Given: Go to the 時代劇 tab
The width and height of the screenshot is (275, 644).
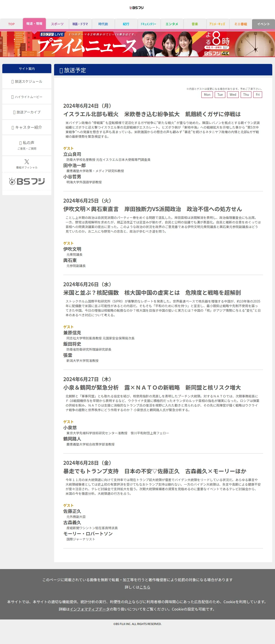Looking at the screenshot, I should pyautogui.click(x=103, y=24).
